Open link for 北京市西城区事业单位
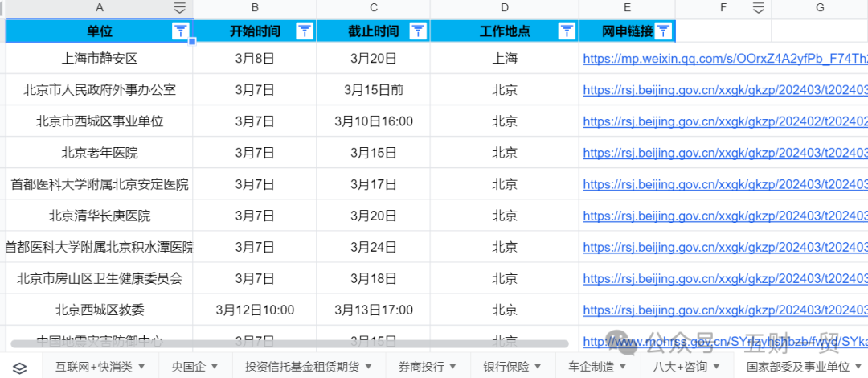 click(x=725, y=121)
